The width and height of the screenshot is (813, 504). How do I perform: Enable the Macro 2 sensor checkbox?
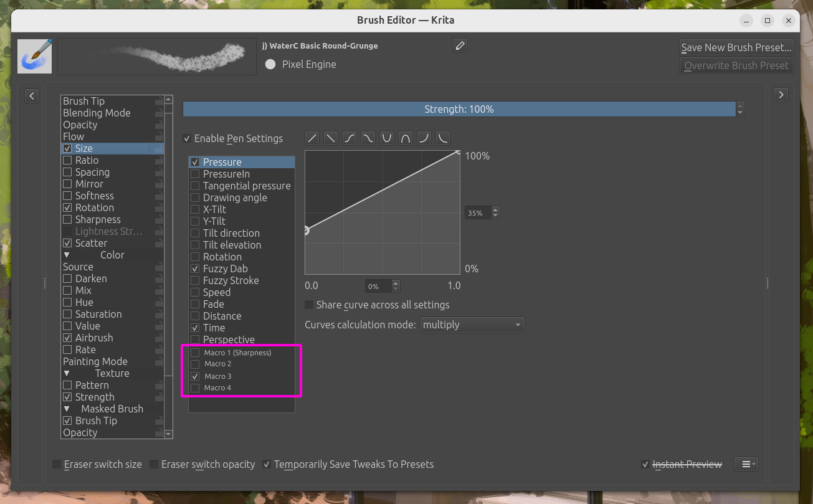coord(195,364)
